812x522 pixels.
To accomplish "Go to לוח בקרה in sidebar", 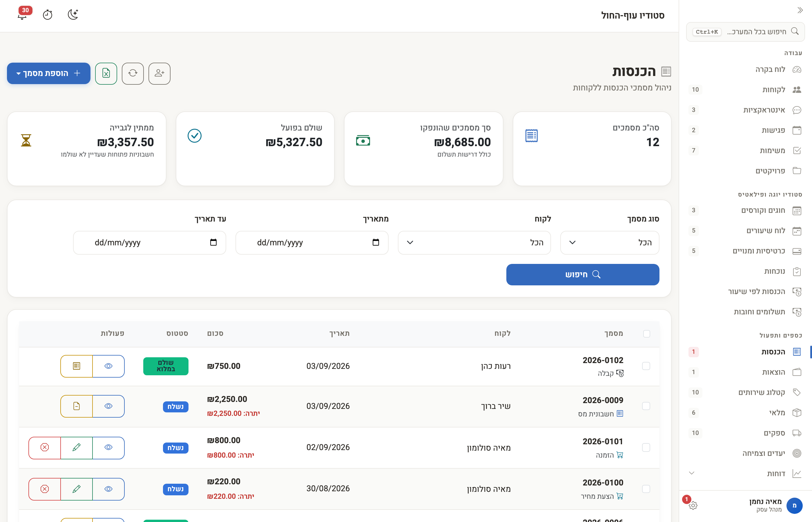I will coord(745,70).
